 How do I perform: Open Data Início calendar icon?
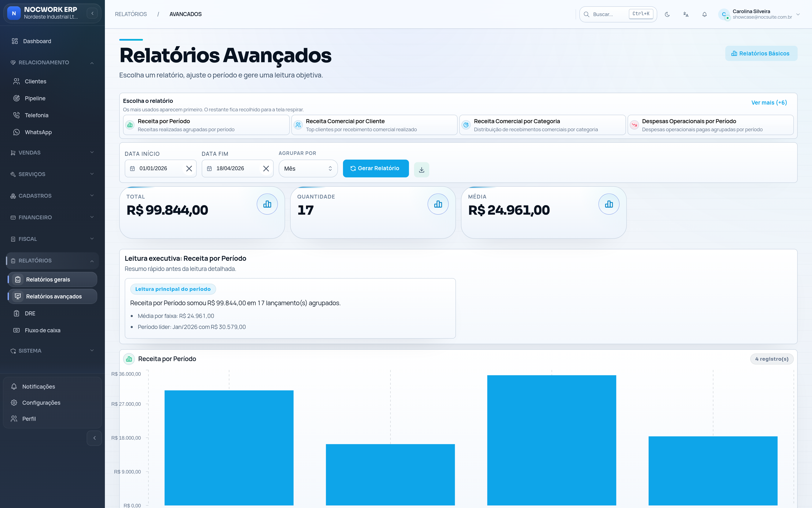pyautogui.click(x=132, y=169)
